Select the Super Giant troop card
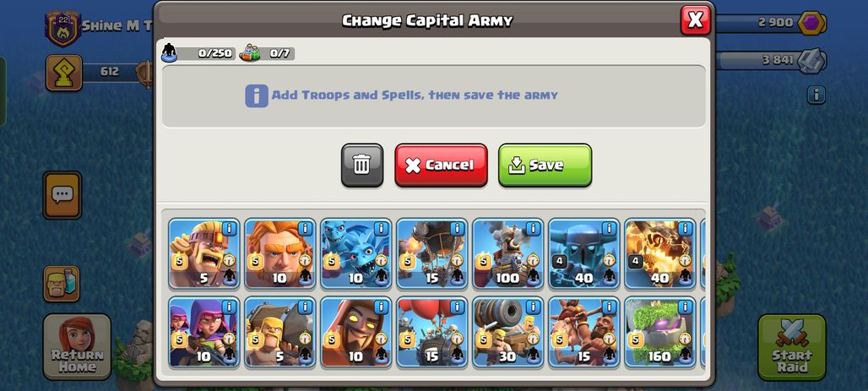The width and height of the screenshot is (868, 391). click(x=280, y=253)
